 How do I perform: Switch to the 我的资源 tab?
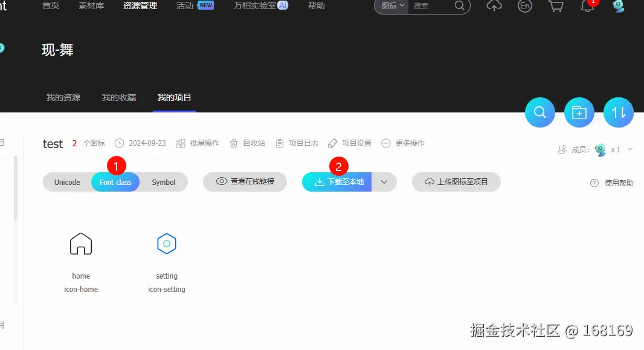coord(63,97)
